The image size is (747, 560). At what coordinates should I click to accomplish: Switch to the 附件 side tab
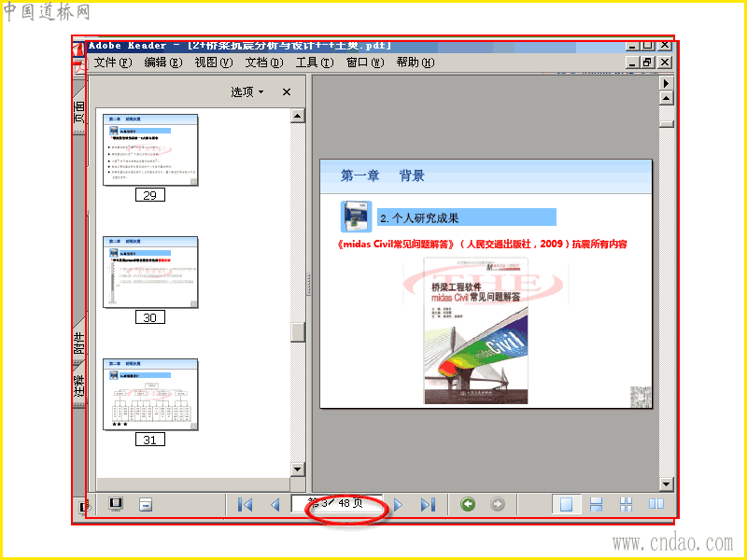click(79, 343)
